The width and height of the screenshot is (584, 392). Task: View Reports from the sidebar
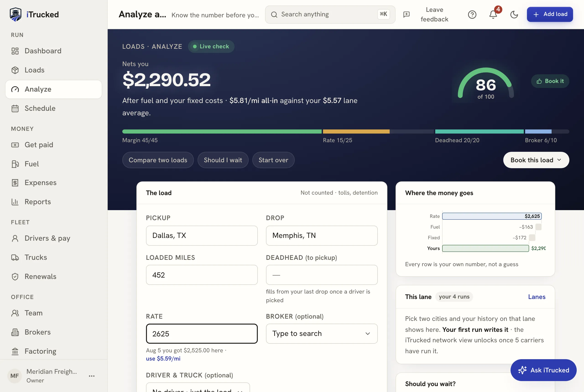(54, 202)
